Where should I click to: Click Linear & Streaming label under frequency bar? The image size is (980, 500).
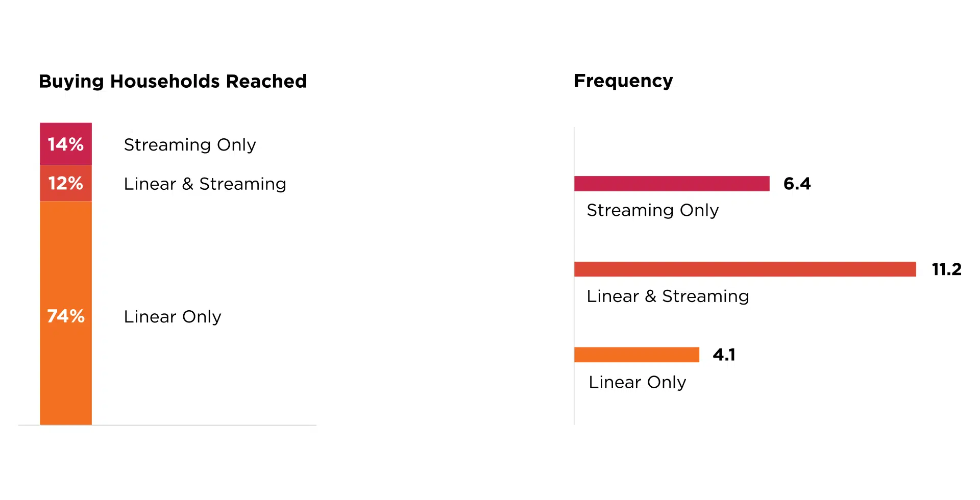click(668, 296)
